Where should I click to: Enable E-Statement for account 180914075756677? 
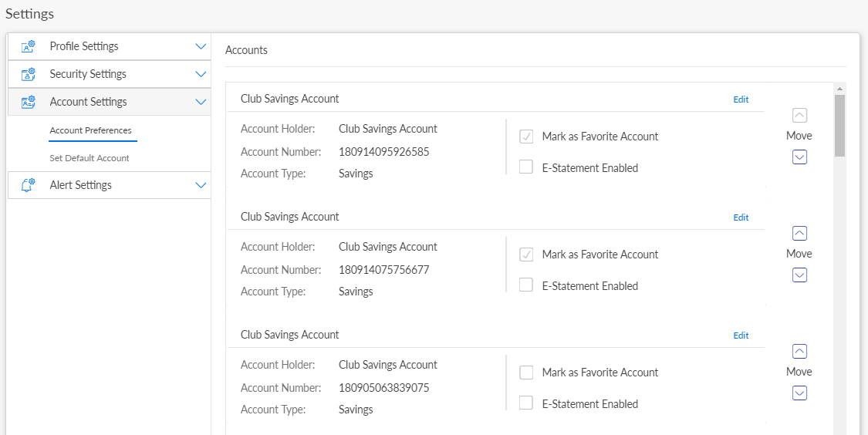[x=526, y=285]
